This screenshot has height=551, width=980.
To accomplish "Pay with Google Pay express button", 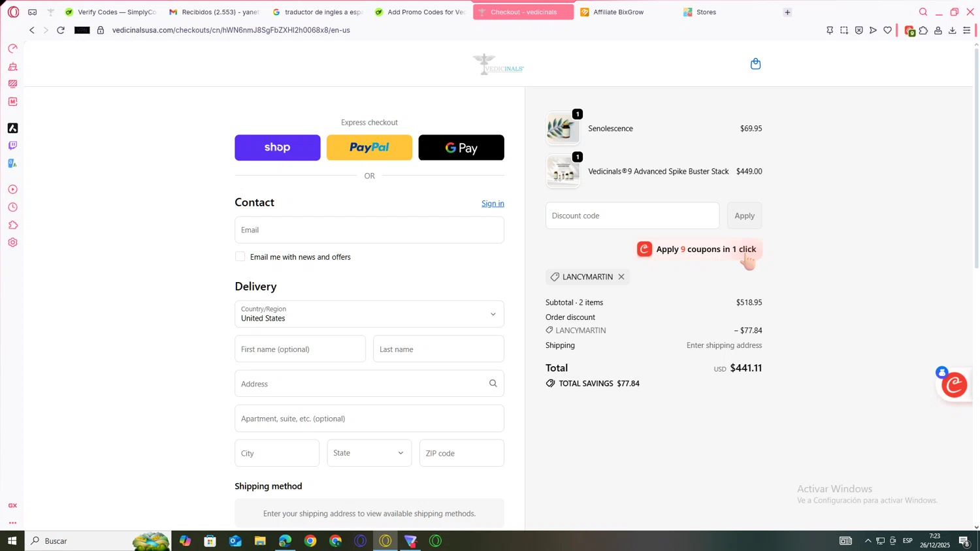I will click(x=461, y=148).
